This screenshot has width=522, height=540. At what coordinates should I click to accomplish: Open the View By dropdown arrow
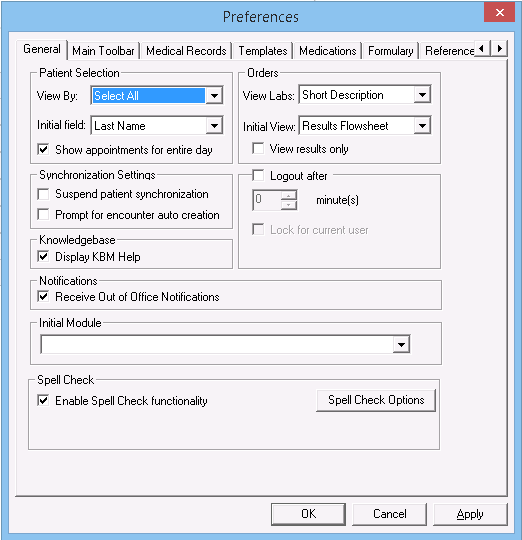click(214, 95)
